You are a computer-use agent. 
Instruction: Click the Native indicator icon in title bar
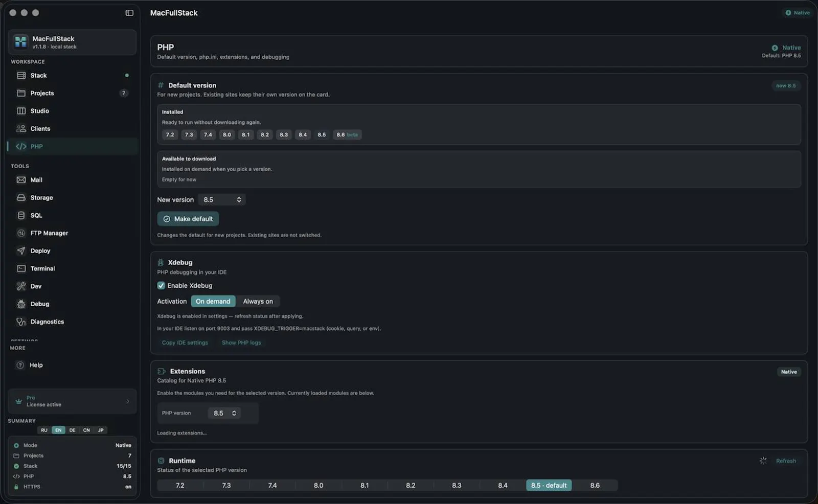pos(788,13)
